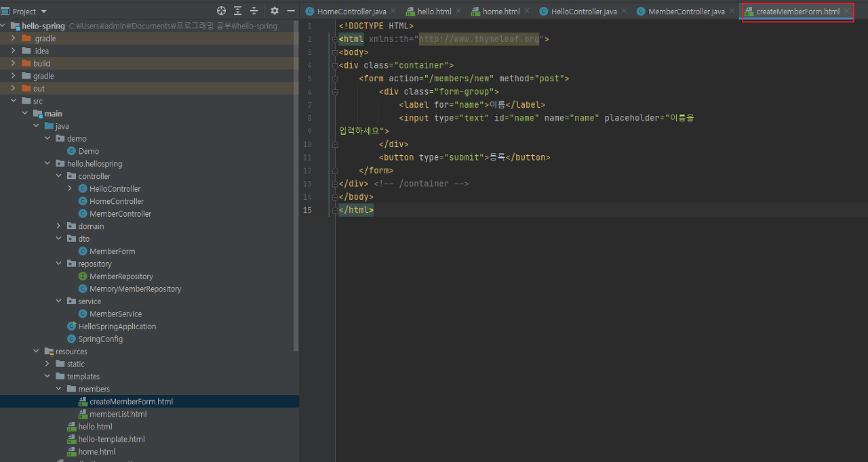Expand the out folder
Viewport: 868px width, 462px height.
[13, 89]
